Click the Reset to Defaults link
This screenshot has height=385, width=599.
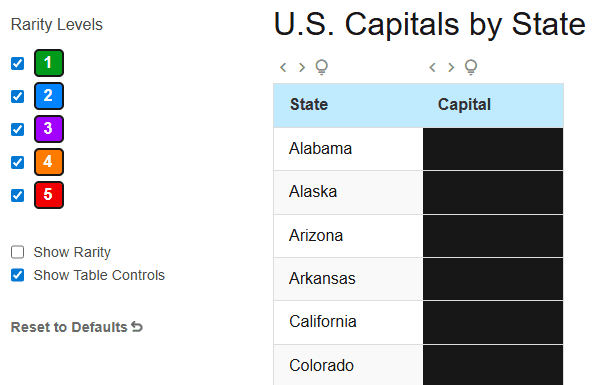click(76, 327)
